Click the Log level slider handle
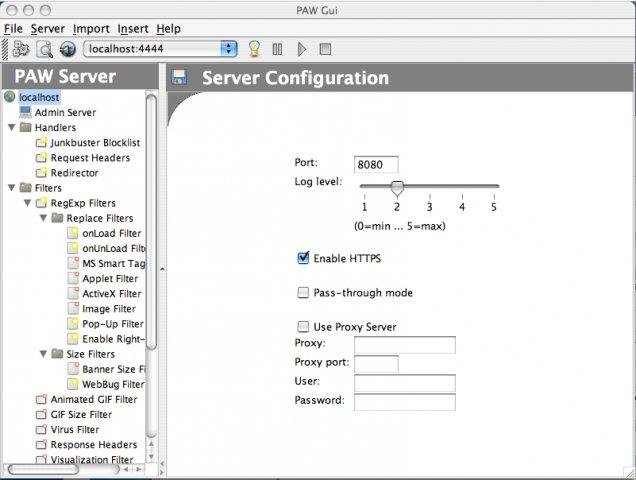 click(x=397, y=187)
